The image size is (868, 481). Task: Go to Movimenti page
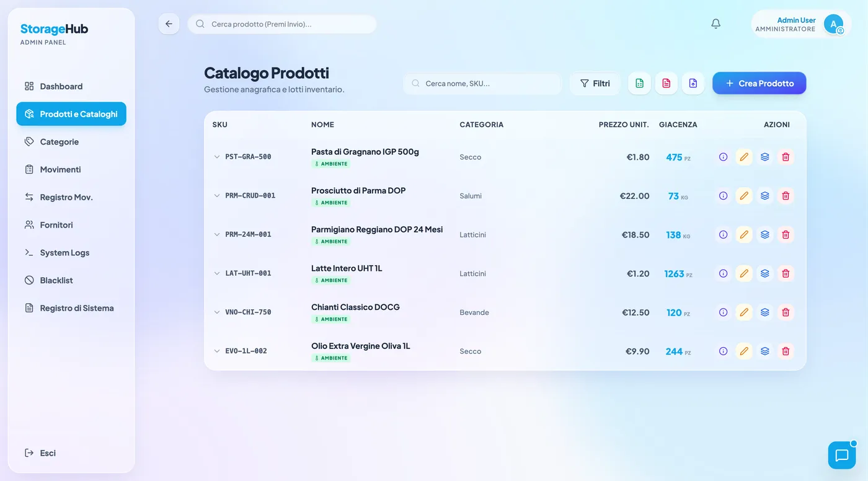tap(71, 169)
